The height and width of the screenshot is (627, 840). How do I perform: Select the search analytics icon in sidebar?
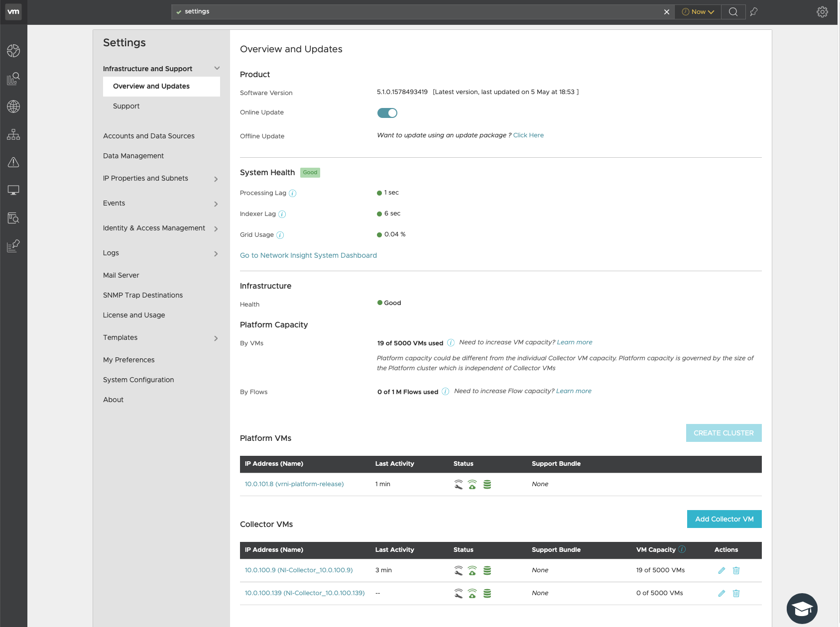[13, 78]
